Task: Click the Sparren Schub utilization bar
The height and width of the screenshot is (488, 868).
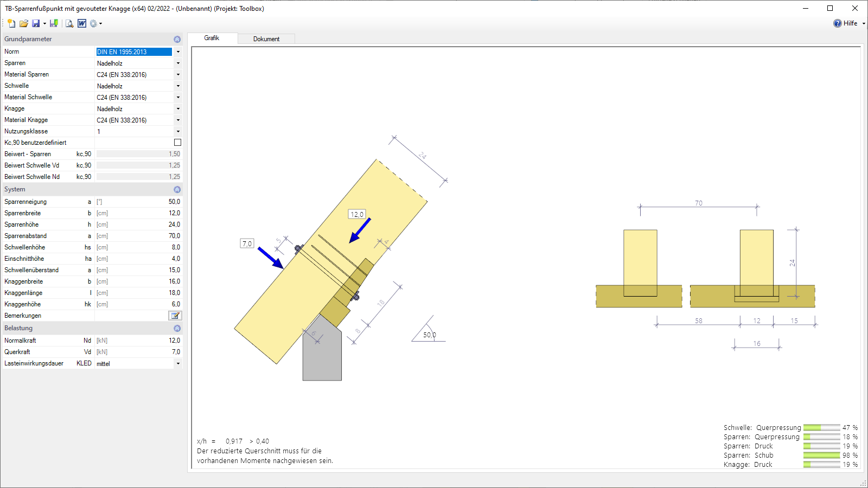Action: click(821, 455)
